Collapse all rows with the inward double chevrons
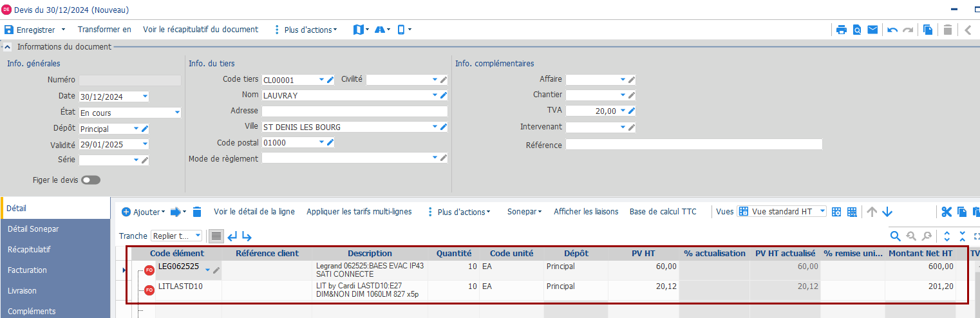Image resolution: width=980 pixels, height=318 pixels. pyautogui.click(x=962, y=236)
